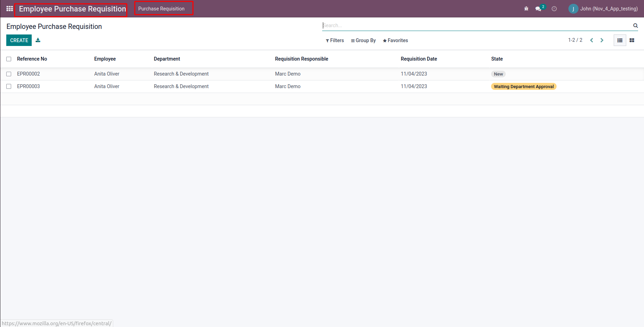This screenshot has height=327, width=644.
Task: Open the conversations chat icon
Action: [x=538, y=9]
